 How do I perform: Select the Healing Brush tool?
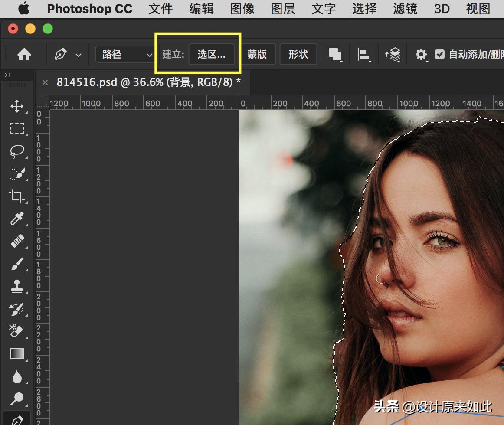coord(17,241)
